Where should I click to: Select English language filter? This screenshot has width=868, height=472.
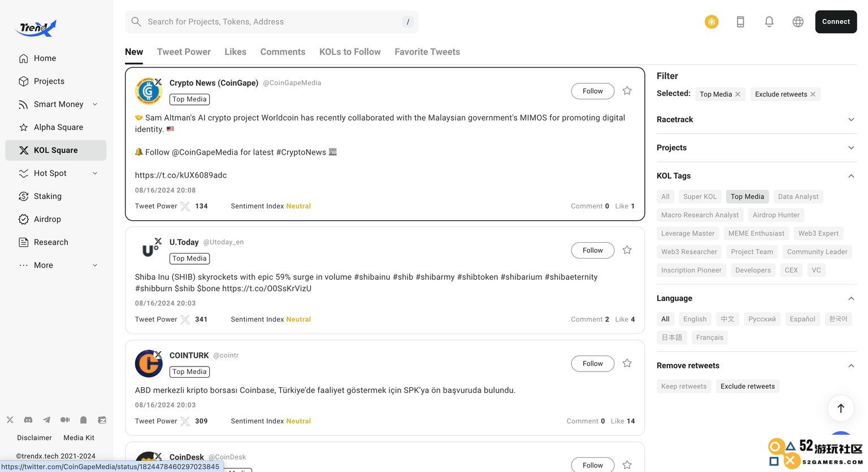tap(695, 319)
